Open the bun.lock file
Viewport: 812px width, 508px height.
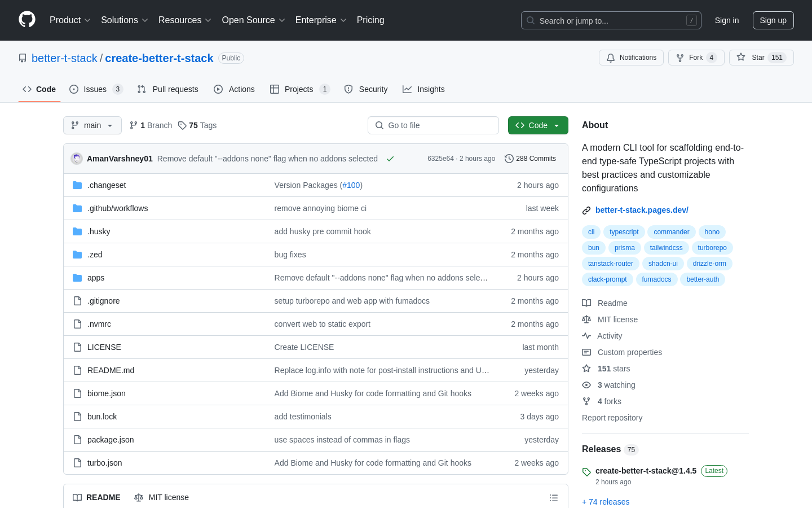[x=102, y=417]
